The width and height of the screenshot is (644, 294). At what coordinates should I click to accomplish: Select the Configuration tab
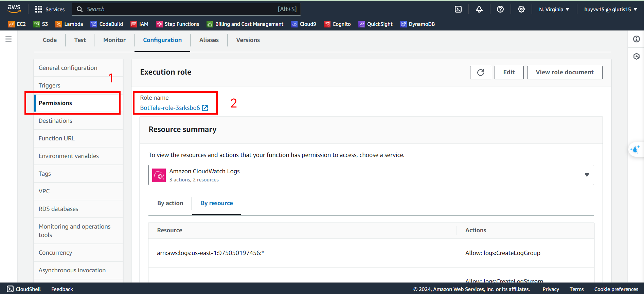point(162,40)
